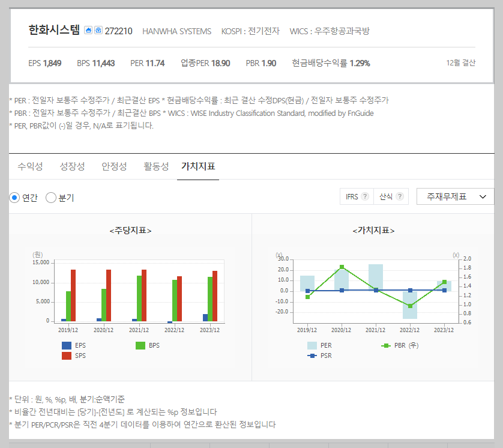This screenshot has width=503, height=448.
Task: Click WICS : 우주항공과국방 label
Action: pos(330,31)
